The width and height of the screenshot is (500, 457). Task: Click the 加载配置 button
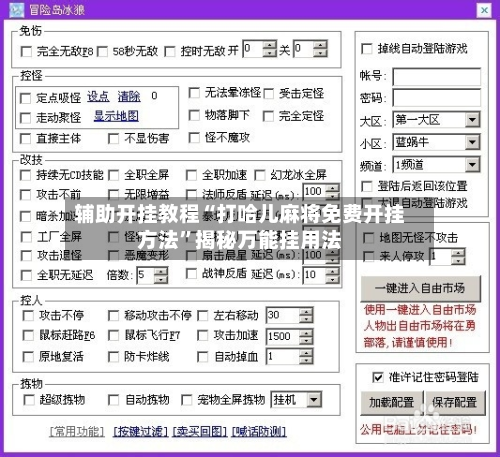pos(392,402)
